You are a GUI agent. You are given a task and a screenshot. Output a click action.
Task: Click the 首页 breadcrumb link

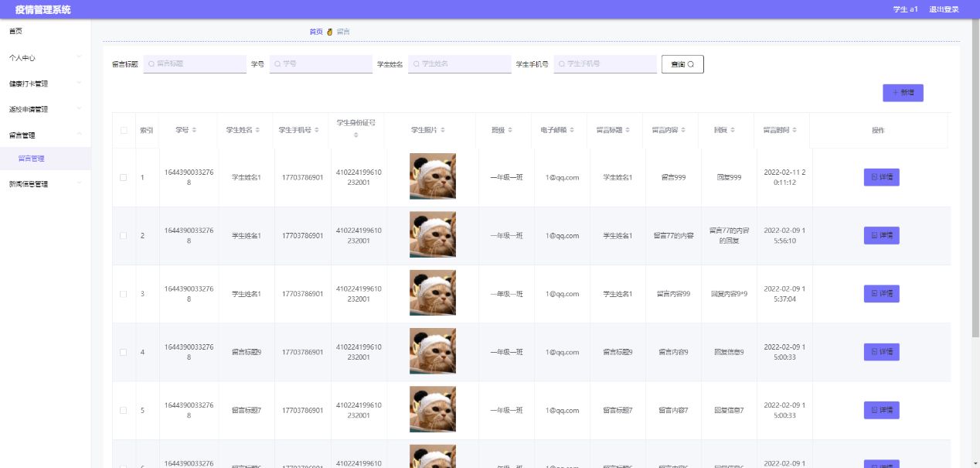point(316,32)
